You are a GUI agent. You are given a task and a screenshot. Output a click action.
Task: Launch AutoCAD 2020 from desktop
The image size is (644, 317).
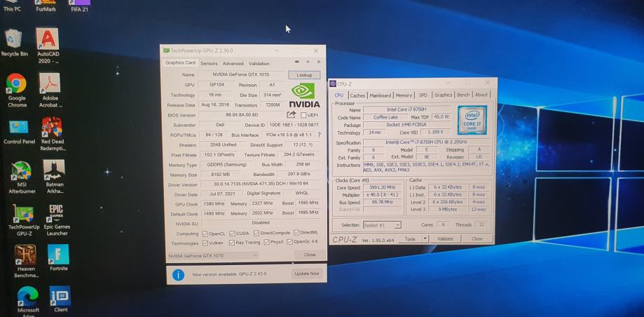[48, 45]
